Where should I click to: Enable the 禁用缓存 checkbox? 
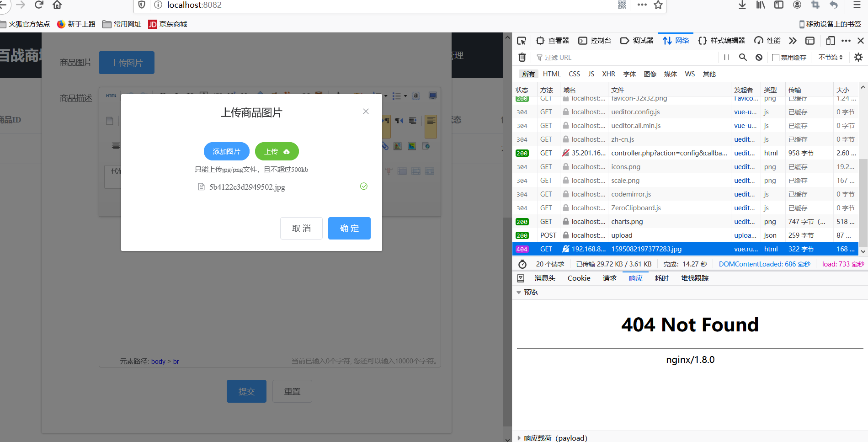(776, 58)
